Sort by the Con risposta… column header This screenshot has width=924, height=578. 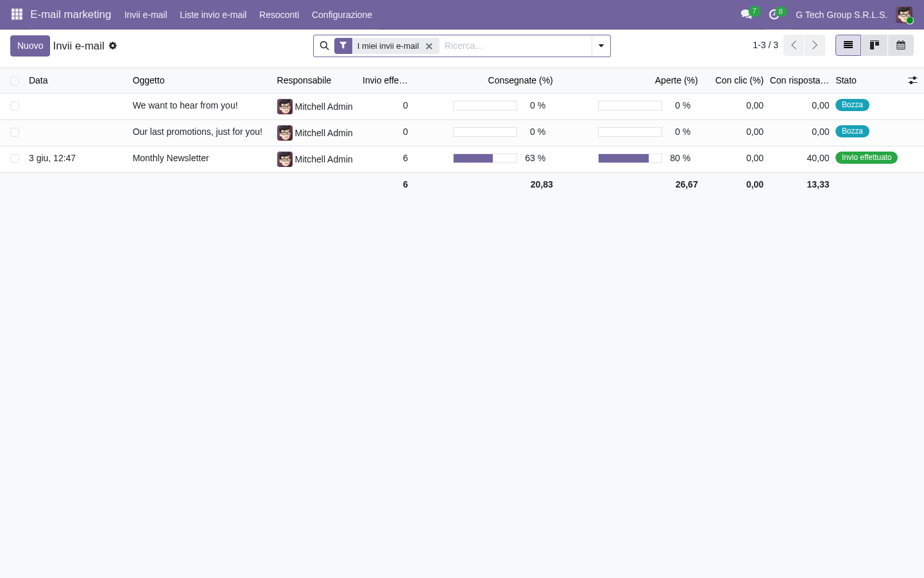point(800,80)
